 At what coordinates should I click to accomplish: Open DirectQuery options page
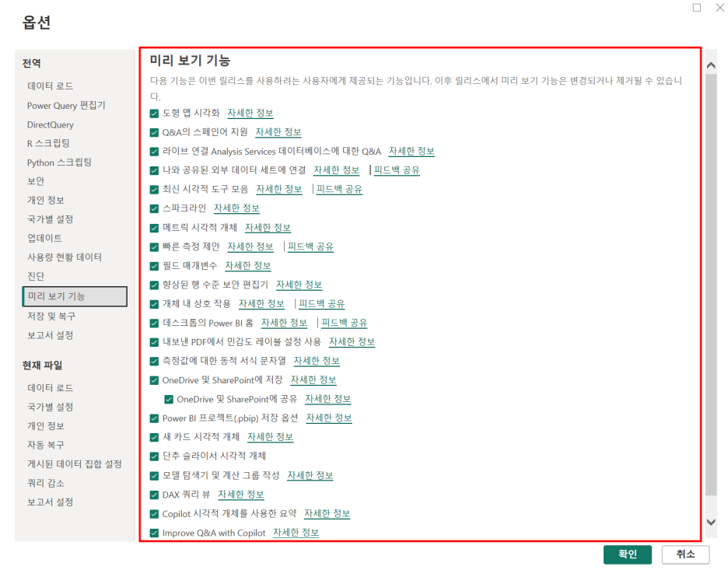click(x=50, y=124)
